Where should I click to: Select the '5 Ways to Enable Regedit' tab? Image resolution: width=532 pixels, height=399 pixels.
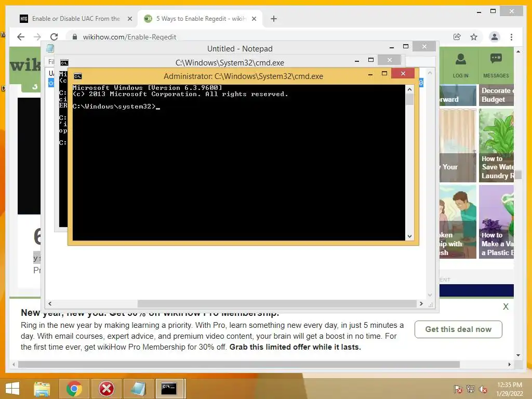point(200,19)
